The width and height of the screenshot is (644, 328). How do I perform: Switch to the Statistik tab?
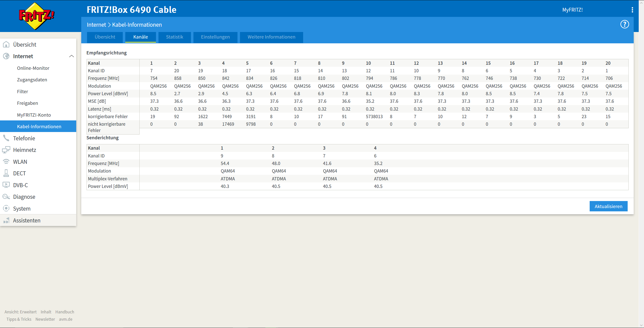[174, 37]
